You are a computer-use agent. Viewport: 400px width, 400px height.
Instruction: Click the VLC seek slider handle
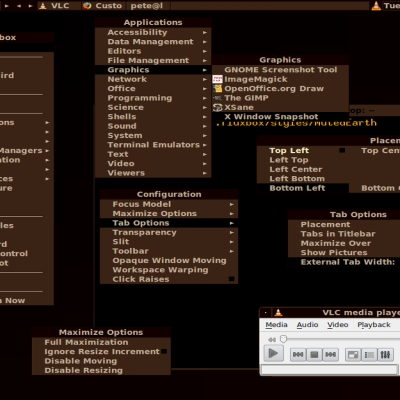pyautogui.click(x=283, y=339)
